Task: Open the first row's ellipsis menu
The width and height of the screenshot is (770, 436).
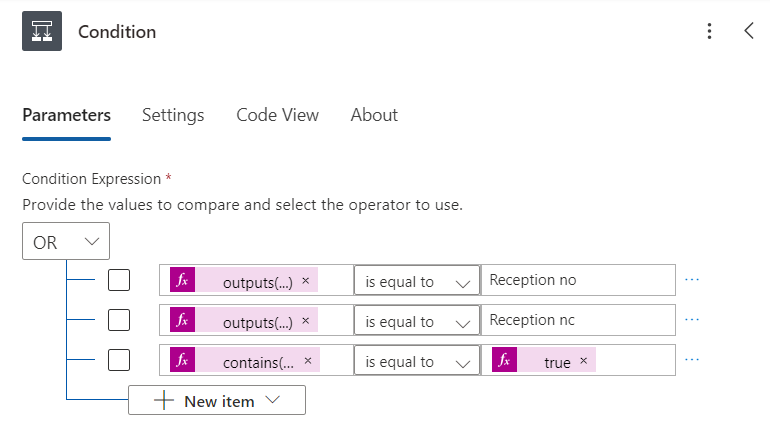Action: 692,280
